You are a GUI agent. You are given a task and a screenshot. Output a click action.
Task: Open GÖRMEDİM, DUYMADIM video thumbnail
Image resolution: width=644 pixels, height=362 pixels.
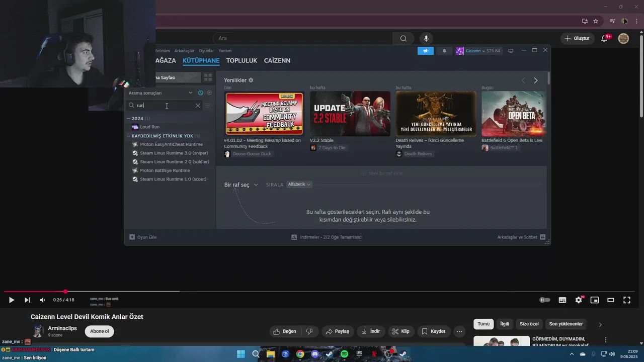click(502, 341)
